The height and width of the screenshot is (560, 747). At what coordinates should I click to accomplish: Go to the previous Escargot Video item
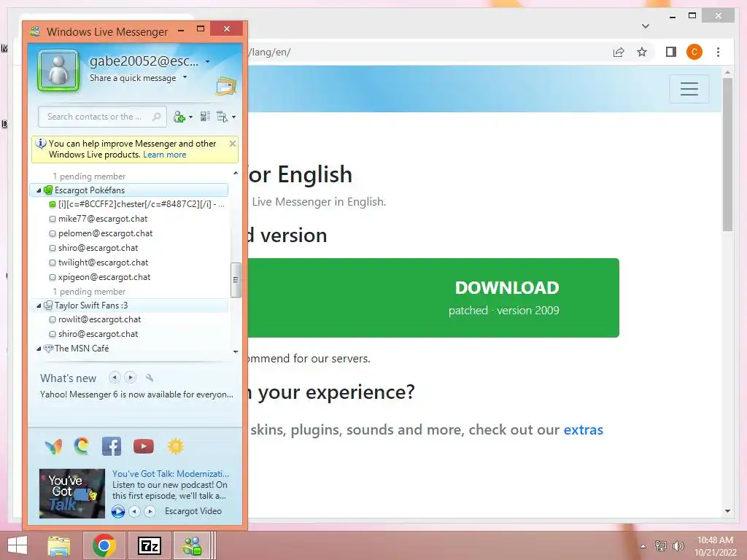coord(135,511)
